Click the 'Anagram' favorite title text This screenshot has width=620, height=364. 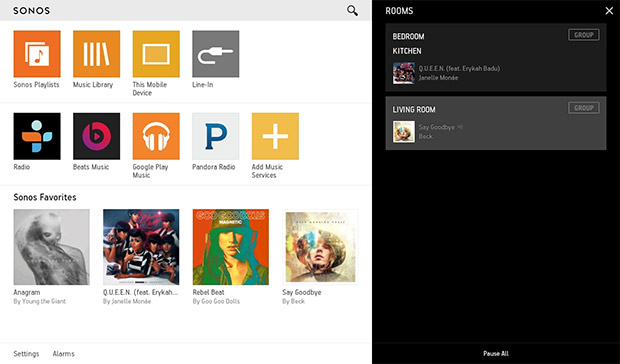27,292
